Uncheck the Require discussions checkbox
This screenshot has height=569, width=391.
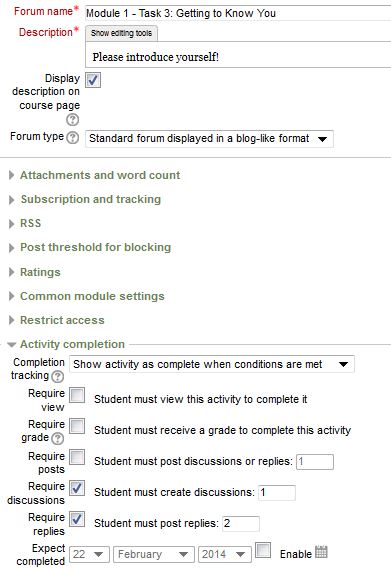pos(77,488)
